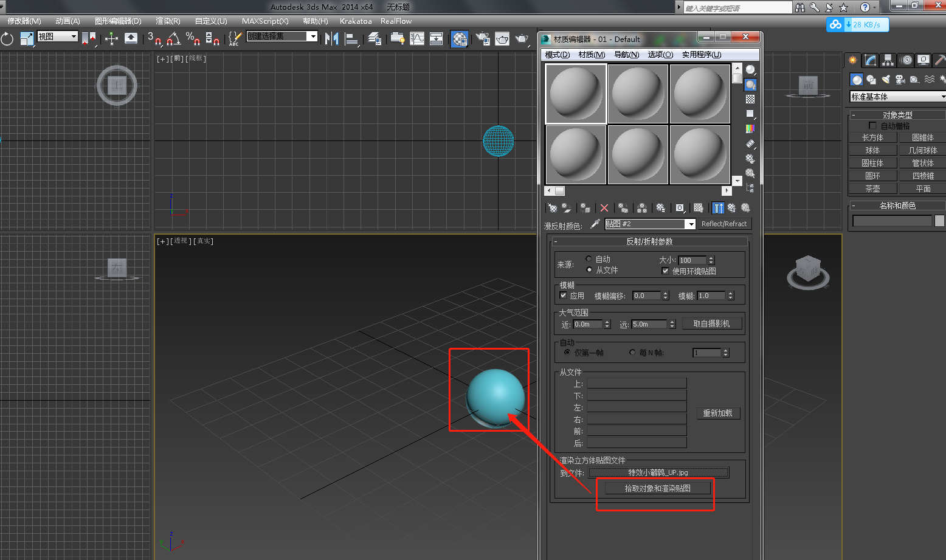The image size is (946, 560).
Task: Click the Align tool icon
Action: (x=351, y=39)
